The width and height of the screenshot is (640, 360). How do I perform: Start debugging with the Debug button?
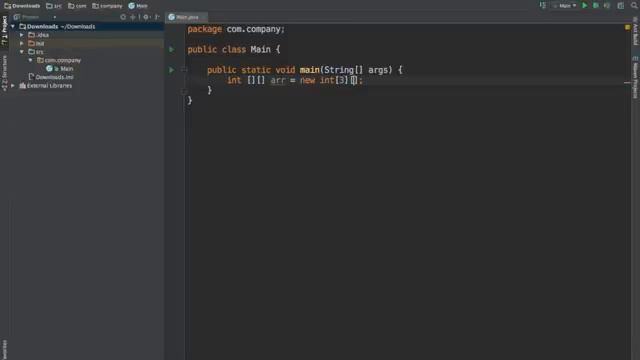(596, 6)
